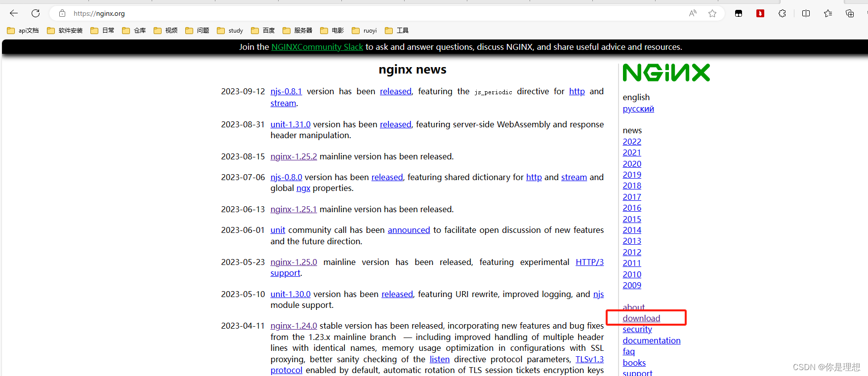Open the TLSv1.3 link
Viewport: 868px width, 376px height.
click(590, 359)
